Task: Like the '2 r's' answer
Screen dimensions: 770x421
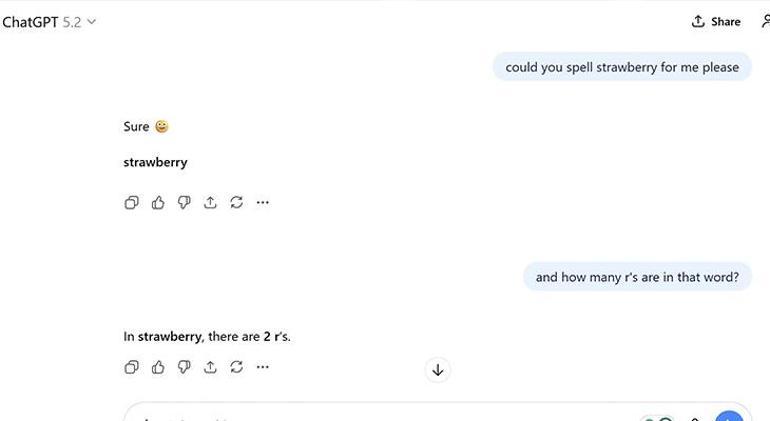Action: pyautogui.click(x=158, y=367)
